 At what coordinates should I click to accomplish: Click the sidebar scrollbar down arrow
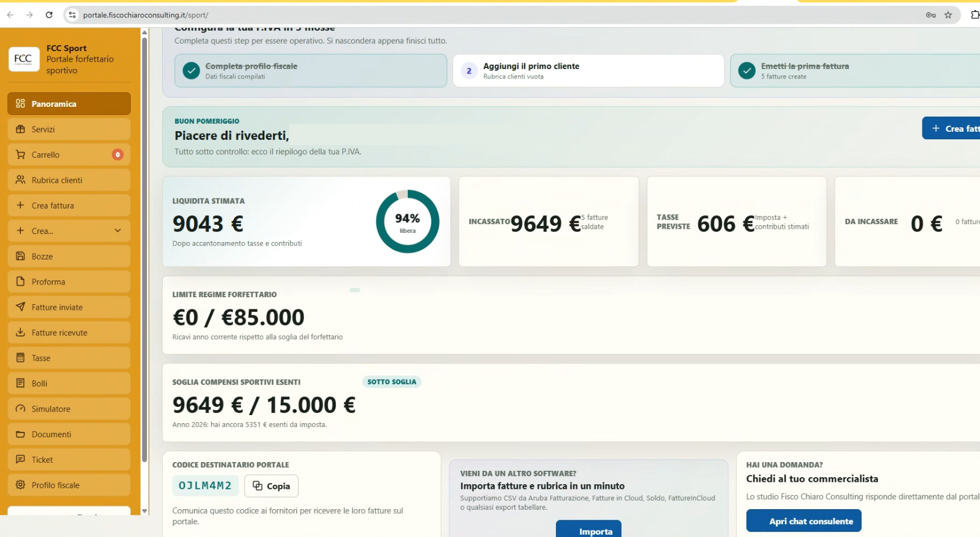tap(145, 511)
